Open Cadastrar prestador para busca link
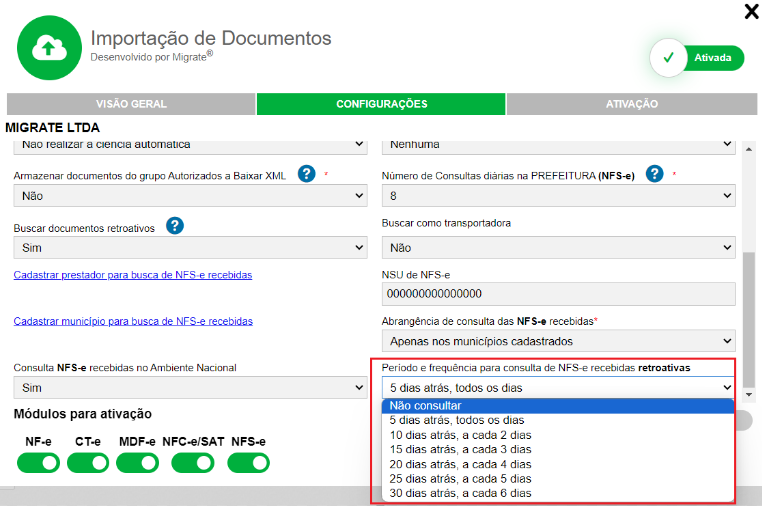The height and width of the screenshot is (506, 763). [133, 274]
